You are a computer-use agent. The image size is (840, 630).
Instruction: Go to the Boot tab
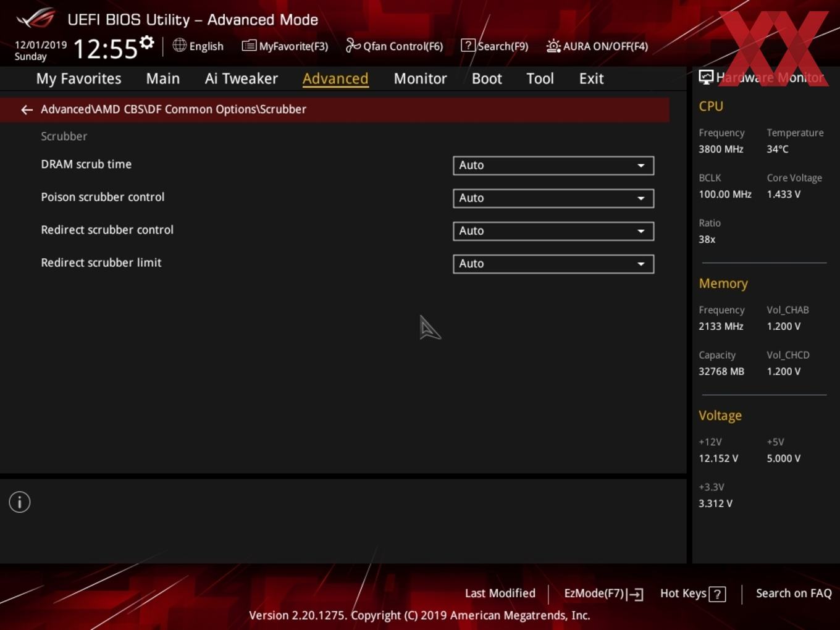coord(487,78)
